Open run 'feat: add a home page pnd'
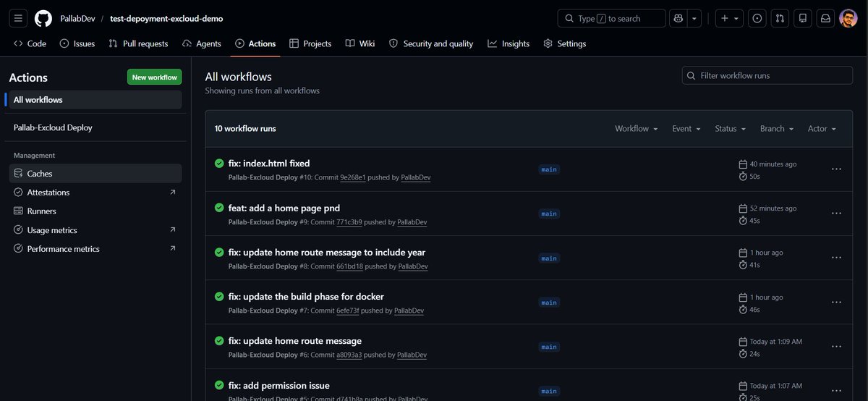868x401 pixels. pyautogui.click(x=284, y=208)
